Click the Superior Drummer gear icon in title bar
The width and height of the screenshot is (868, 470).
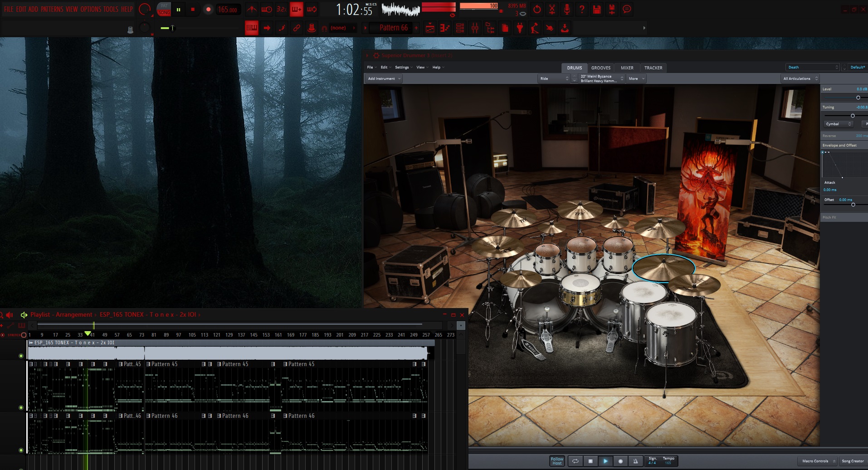coord(376,55)
